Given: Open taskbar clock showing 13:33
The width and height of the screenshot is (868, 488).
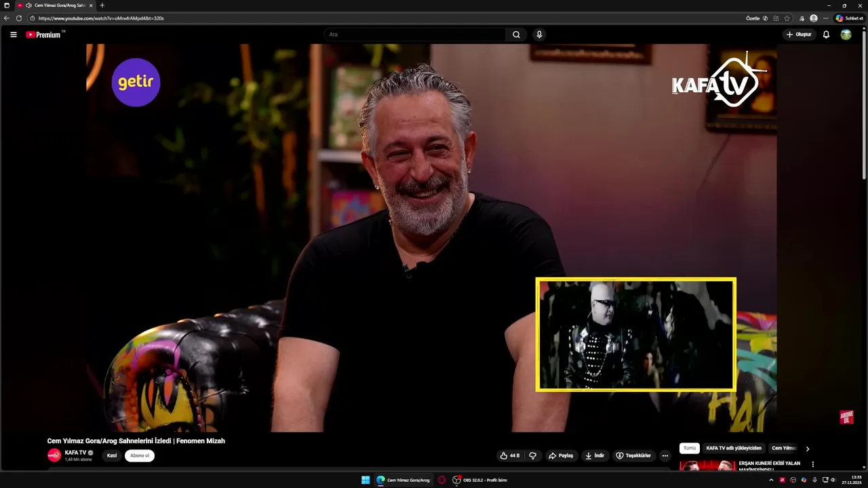Looking at the screenshot, I should (852, 480).
